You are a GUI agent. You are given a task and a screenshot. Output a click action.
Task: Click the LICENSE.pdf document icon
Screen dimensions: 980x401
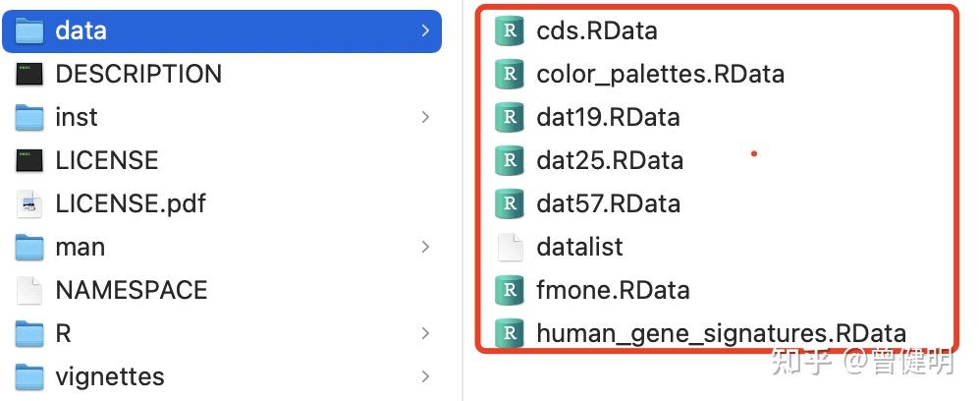coord(29,203)
